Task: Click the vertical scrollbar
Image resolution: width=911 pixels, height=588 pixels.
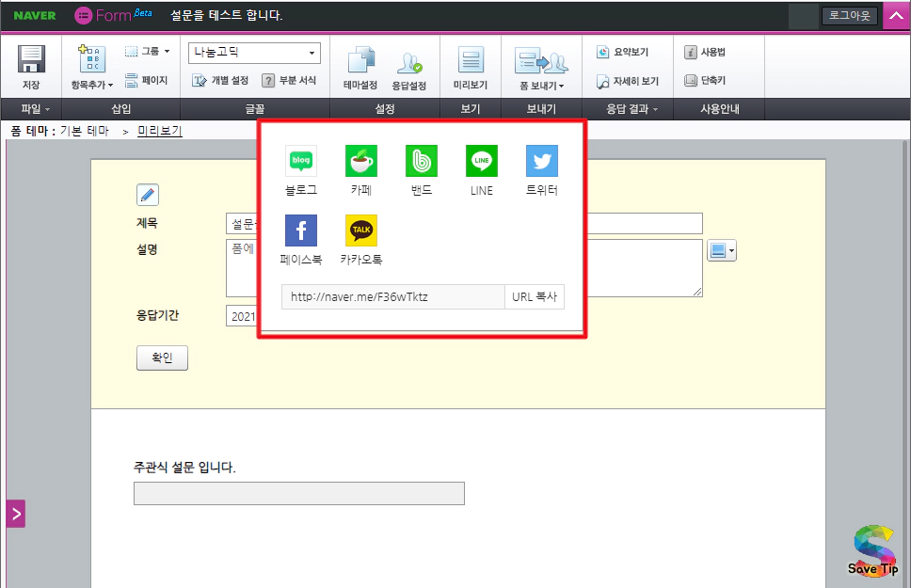Action: 906,363
